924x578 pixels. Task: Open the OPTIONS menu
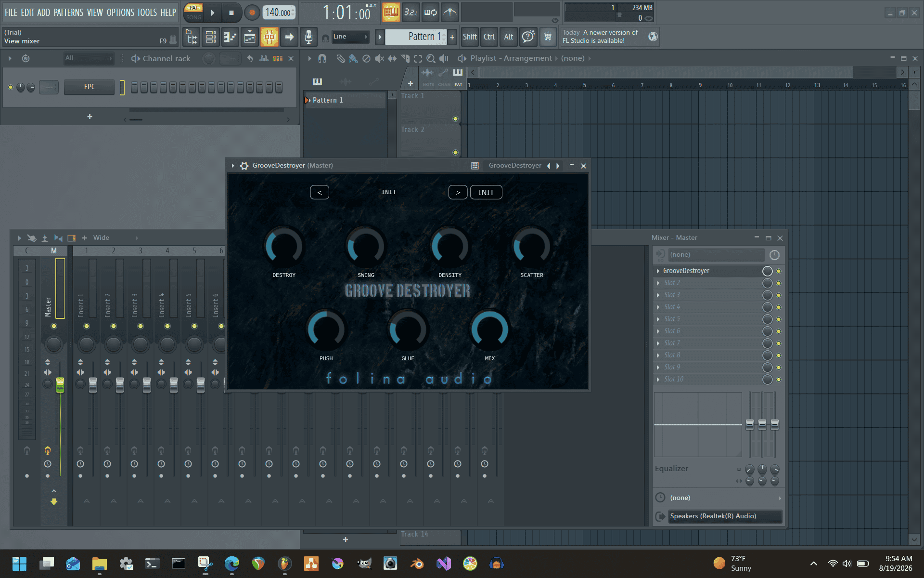click(120, 13)
